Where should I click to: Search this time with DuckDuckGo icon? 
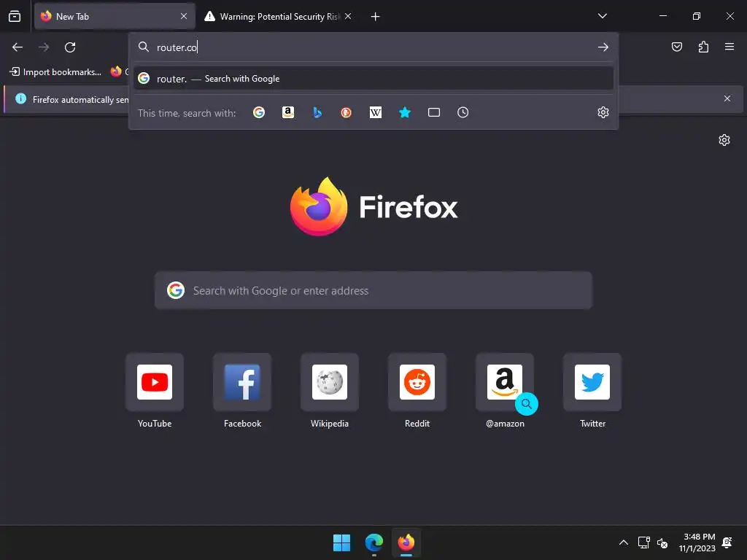pyautogui.click(x=347, y=112)
